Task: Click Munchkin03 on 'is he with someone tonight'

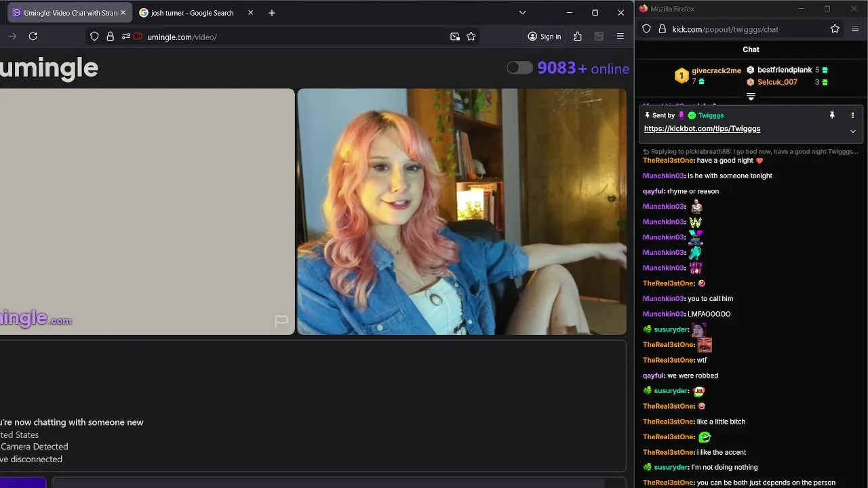Action: coord(663,176)
